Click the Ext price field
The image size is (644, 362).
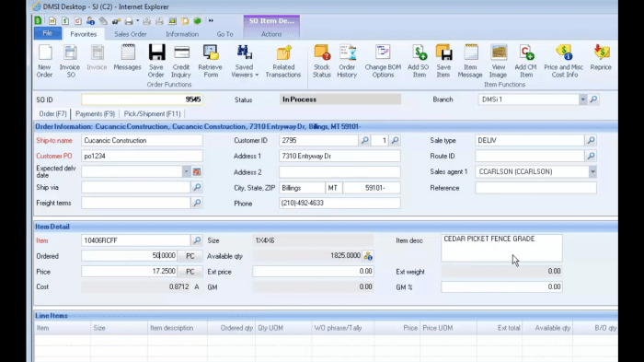[x=313, y=272]
